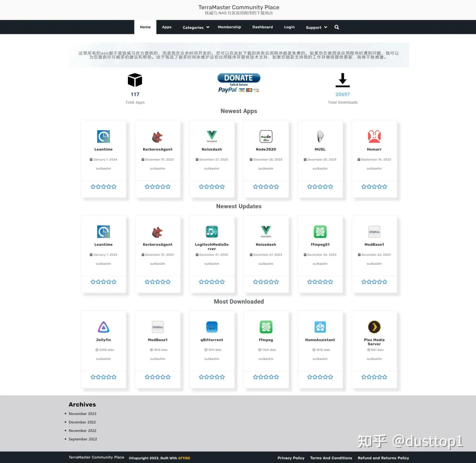Image resolution: width=476 pixels, height=463 pixels.
Task: Open the search magnifier icon in navbar
Action: pyautogui.click(x=337, y=27)
